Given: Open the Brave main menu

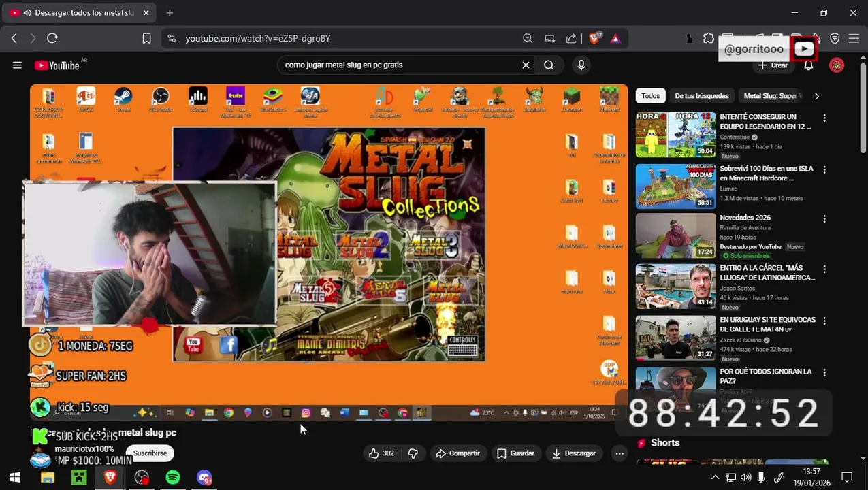Looking at the screenshot, I should pyautogui.click(x=854, y=39).
